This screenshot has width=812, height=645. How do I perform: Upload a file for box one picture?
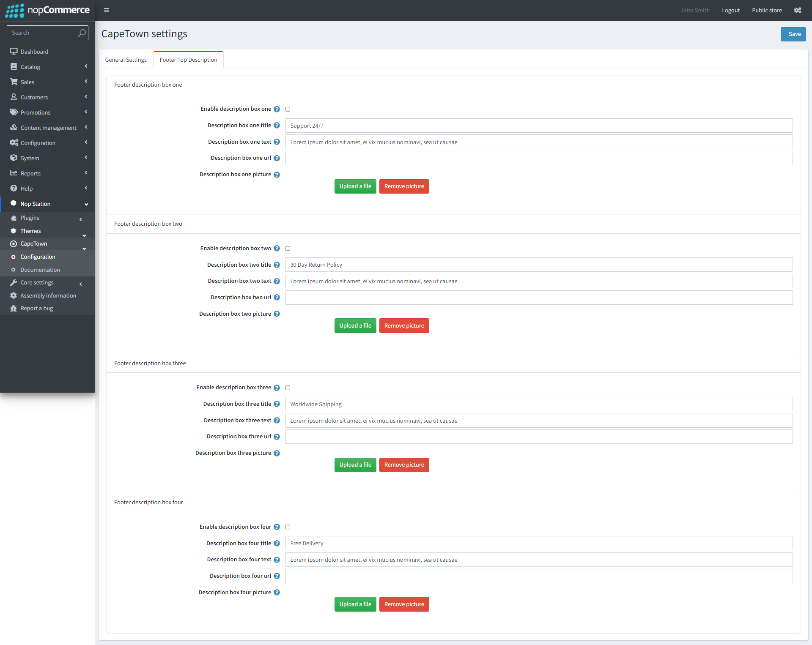pyautogui.click(x=354, y=186)
